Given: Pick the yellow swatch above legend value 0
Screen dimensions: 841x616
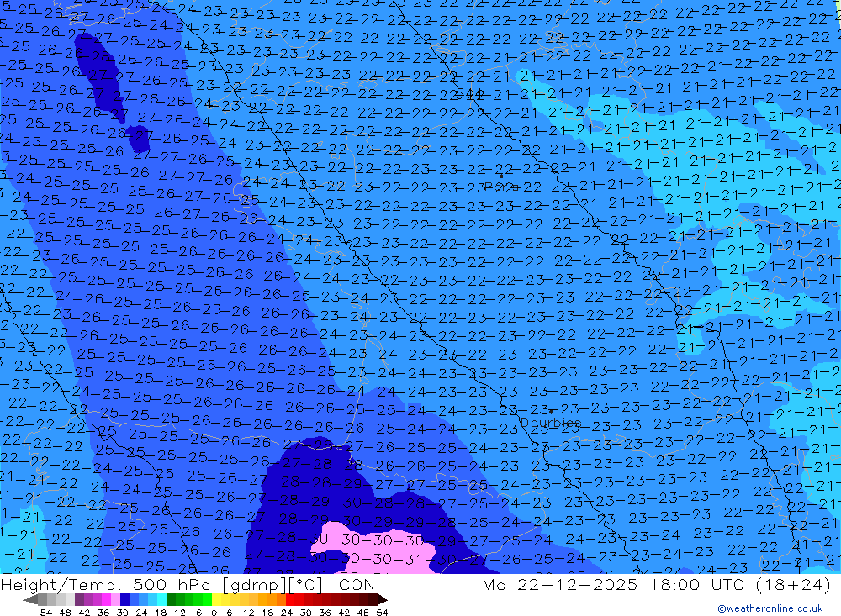Looking at the screenshot, I should 216,600.
